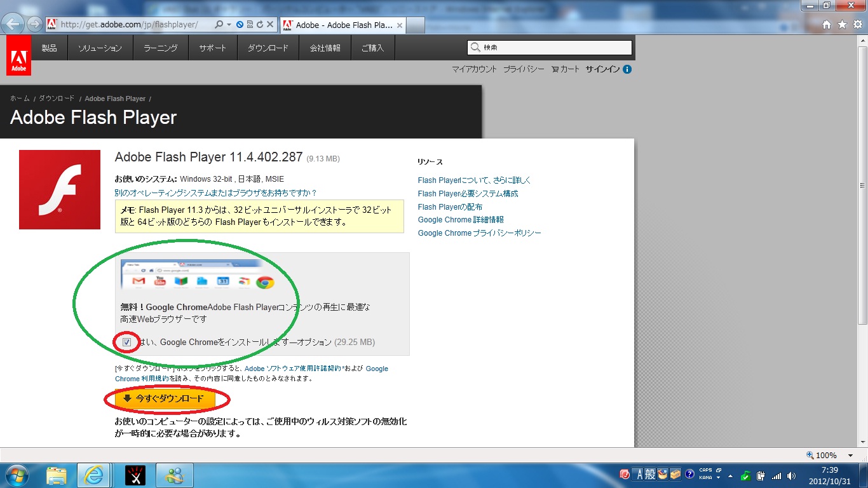Toggle the compatibility view icon
Viewport: 868px width, 488px height.
[x=250, y=25]
